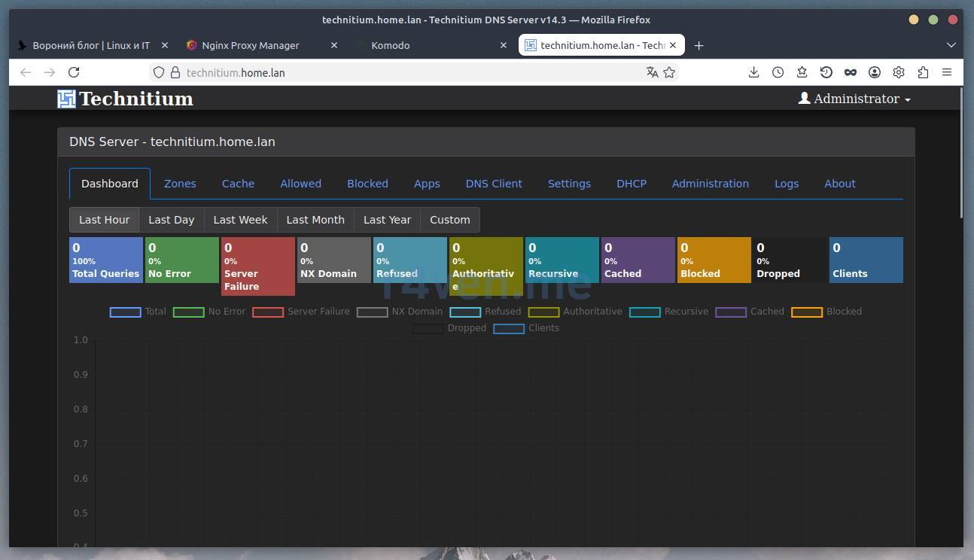Image resolution: width=974 pixels, height=560 pixels.
Task: Open Firefox account profile icon
Action: (875, 72)
